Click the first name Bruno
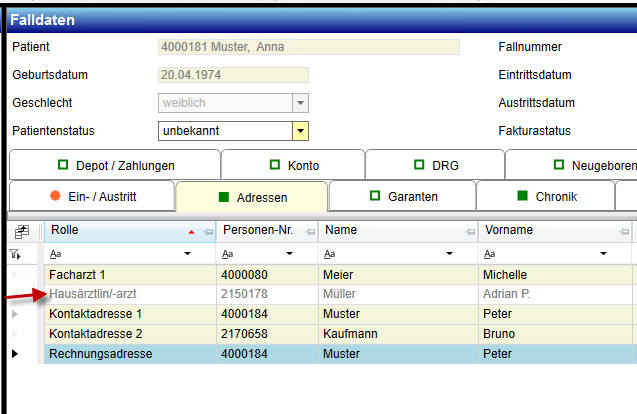 tap(499, 334)
